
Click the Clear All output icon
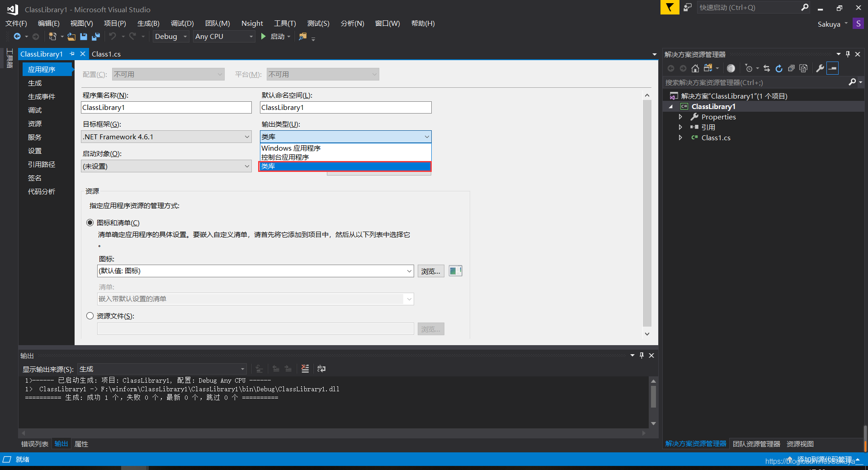[x=305, y=369]
